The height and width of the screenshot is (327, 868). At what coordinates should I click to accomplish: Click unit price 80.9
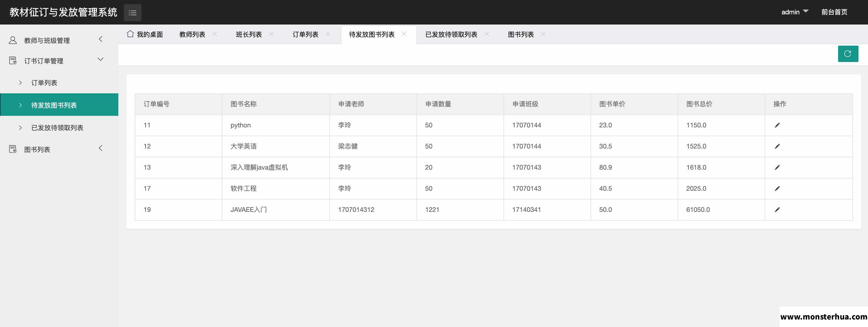(605, 168)
